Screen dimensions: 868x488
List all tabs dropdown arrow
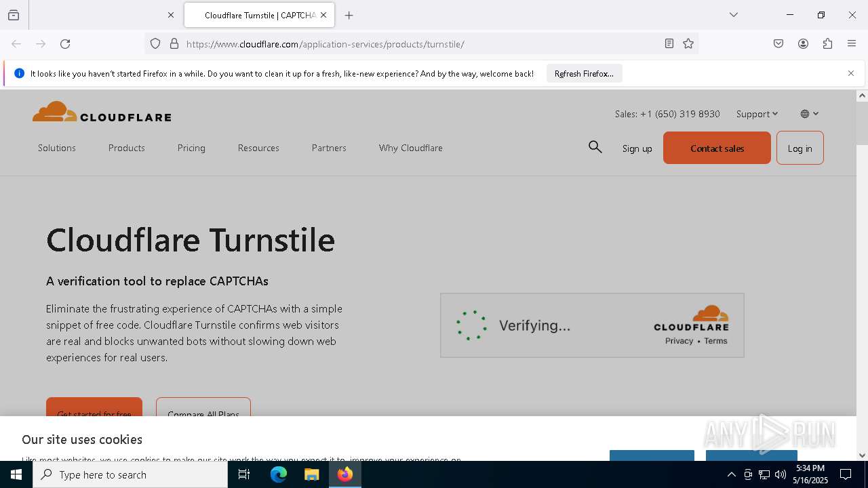[x=734, y=15]
